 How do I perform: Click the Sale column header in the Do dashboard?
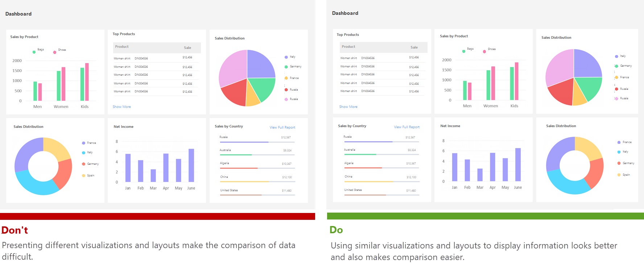click(414, 47)
